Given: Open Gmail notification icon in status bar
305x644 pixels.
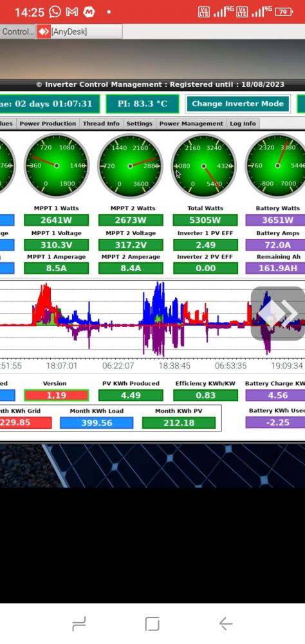Looking at the screenshot, I should click(x=72, y=12).
